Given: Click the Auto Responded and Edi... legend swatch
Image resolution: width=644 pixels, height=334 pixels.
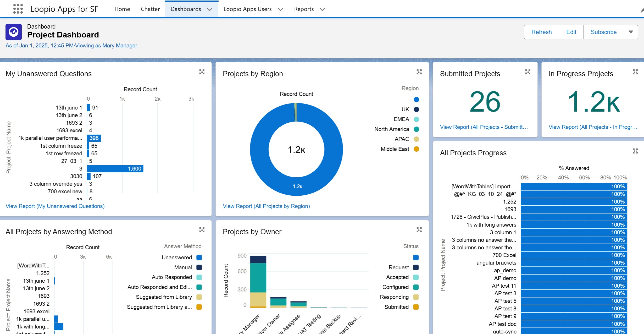Looking at the screenshot, I should (x=199, y=287).
